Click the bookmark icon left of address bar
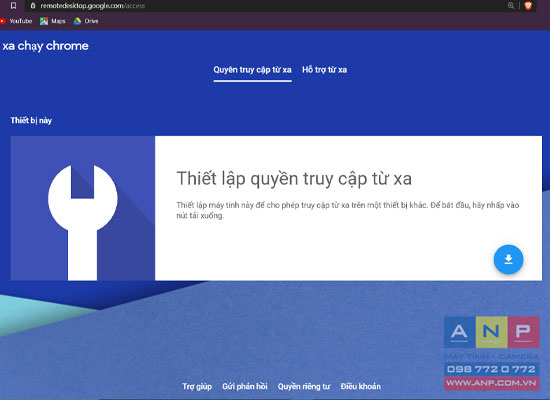Image resolution: width=550 pixels, height=400 pixels. click(x=13, y=6)
